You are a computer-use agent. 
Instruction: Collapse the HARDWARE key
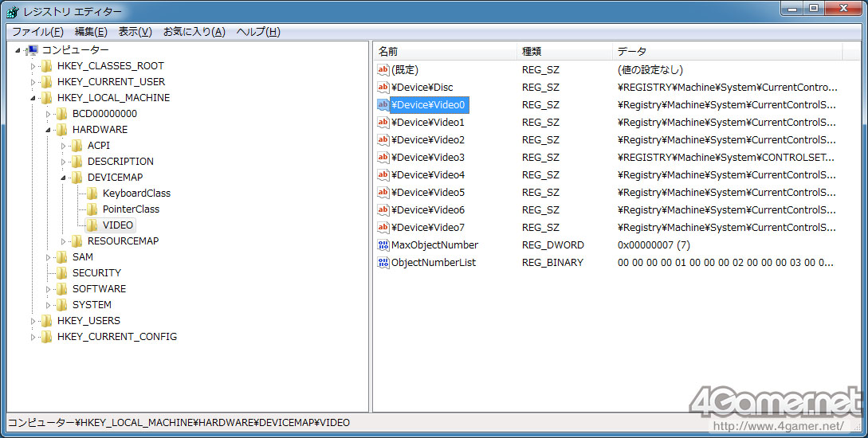(x=48, y=130)
